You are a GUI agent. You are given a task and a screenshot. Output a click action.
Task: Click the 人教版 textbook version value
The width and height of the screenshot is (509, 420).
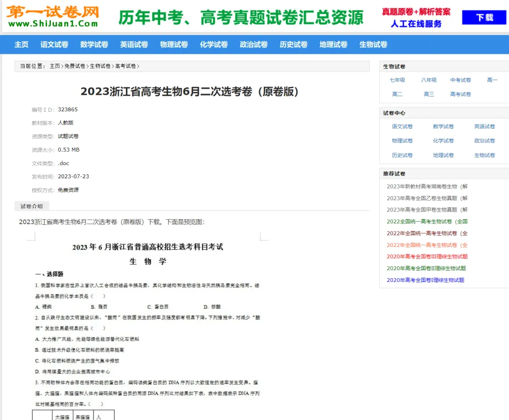66,123
